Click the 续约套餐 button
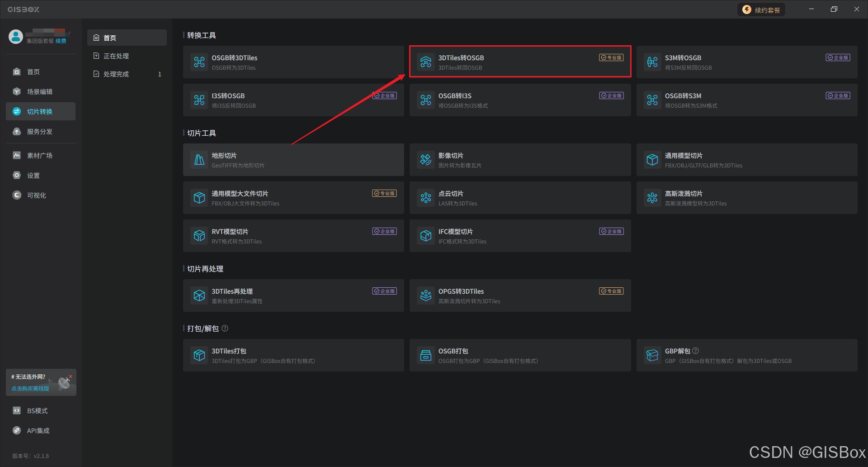This screenshot has height=467, width=868. 762,10
